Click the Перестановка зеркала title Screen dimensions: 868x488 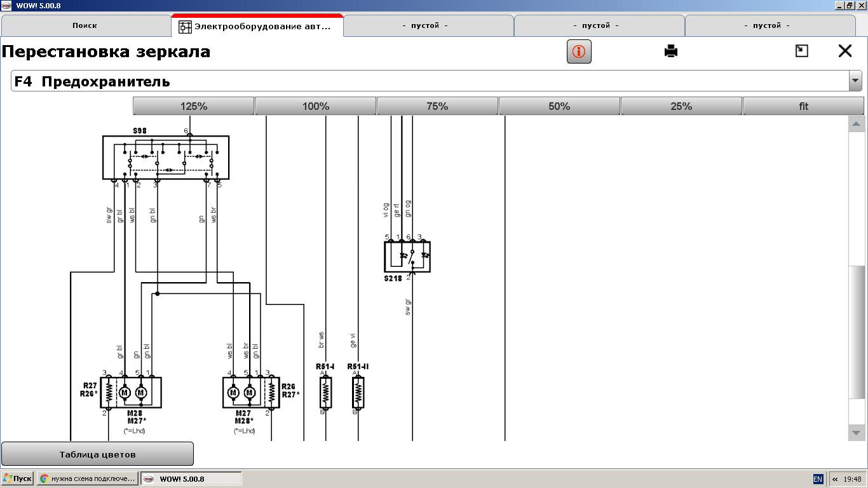coord(106,51)
